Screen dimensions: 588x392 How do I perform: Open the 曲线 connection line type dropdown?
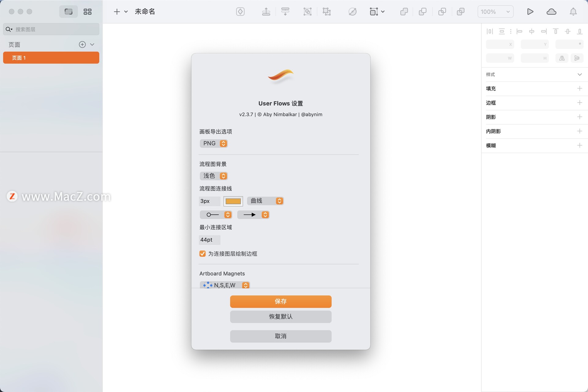click(265, 201)
